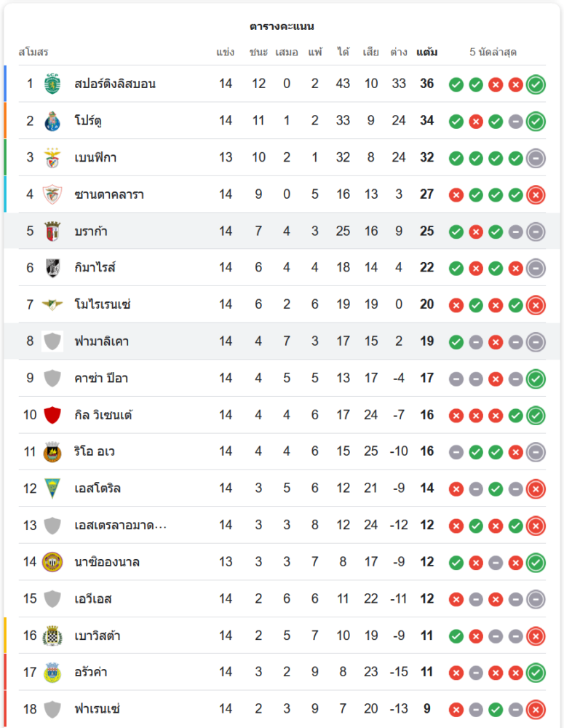Click the Gil Vicente red shield icon
Image resolution: width=564 pixels, height=728 pixels.
click(52, 415)
